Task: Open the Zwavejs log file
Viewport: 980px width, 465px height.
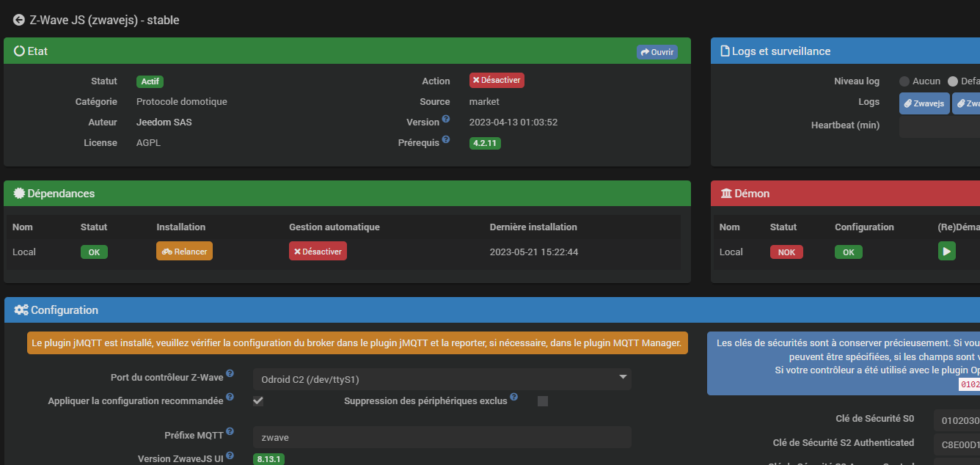Action: point(924,103)
